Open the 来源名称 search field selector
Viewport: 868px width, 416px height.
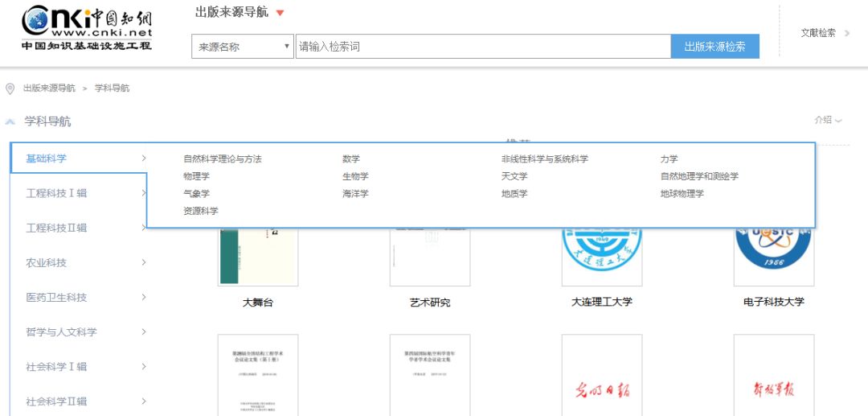click(243, 47)
